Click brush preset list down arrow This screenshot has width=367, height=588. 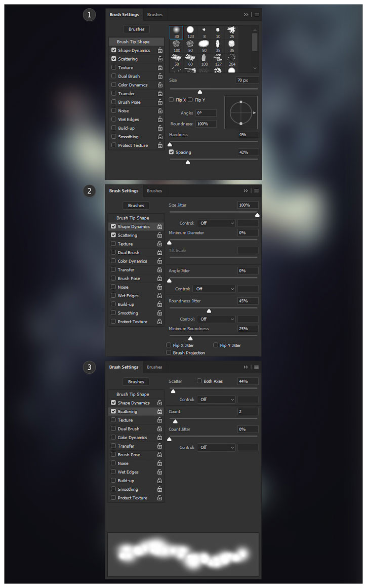click(255, 68)
